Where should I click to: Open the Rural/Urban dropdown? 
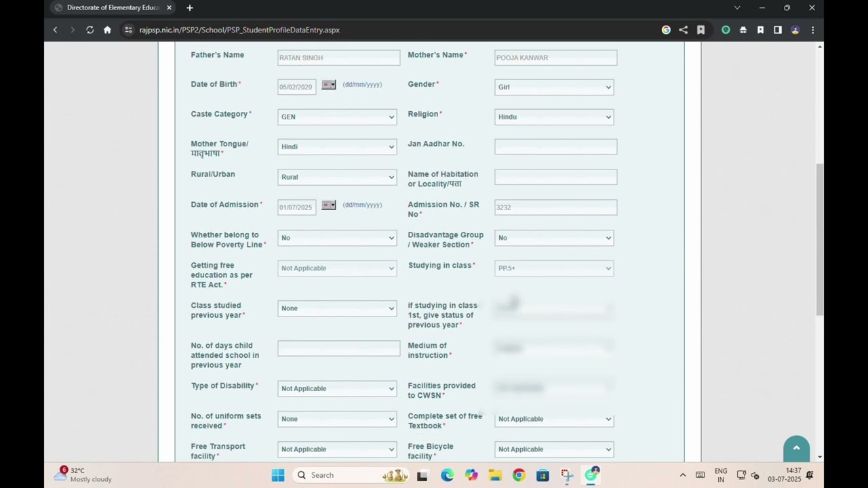pos(337,177)
